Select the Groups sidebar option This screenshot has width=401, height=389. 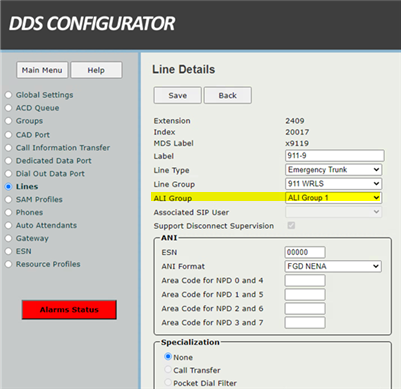pos(8,121)
